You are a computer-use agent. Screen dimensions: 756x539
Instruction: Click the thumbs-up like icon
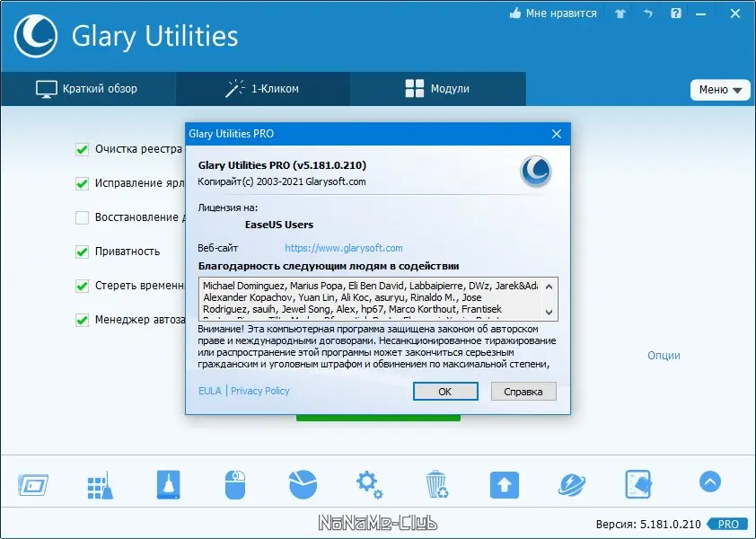515,13
